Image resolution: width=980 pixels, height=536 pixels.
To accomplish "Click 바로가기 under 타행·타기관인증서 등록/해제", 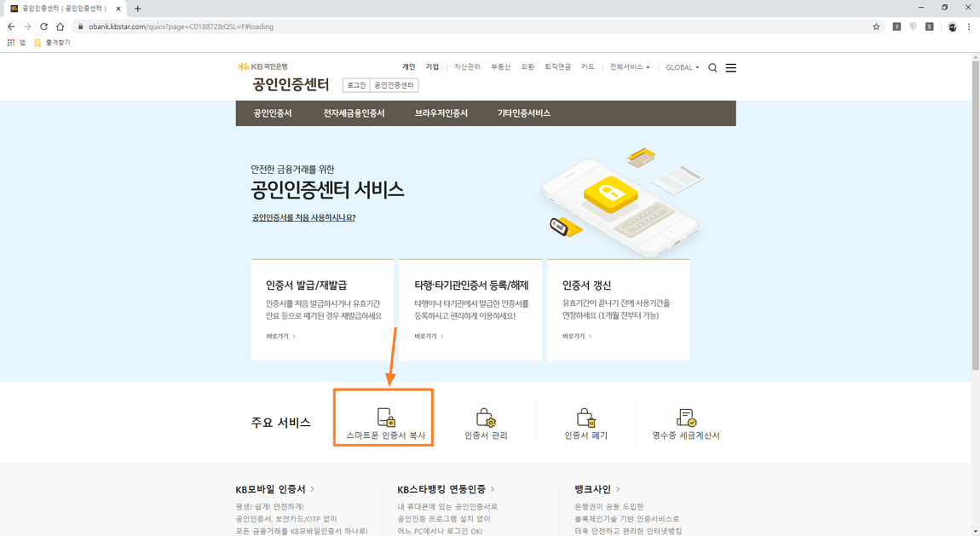I will [x=429, y=336].
